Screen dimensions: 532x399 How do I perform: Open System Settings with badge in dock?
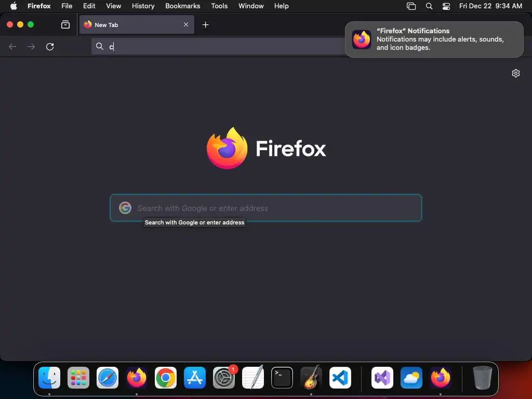[224, 377]
